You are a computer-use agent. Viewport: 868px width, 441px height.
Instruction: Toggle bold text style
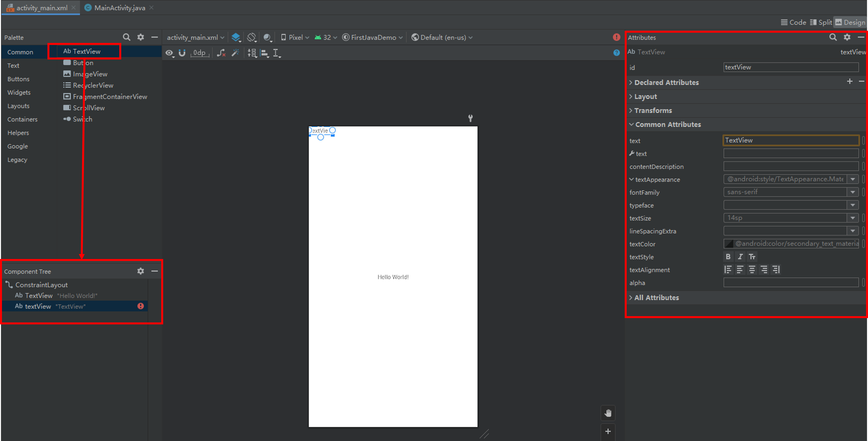[x=728, y=257]
